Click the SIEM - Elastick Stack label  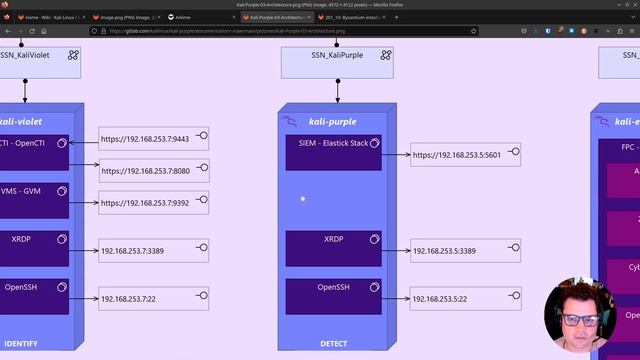click(333, 143)
